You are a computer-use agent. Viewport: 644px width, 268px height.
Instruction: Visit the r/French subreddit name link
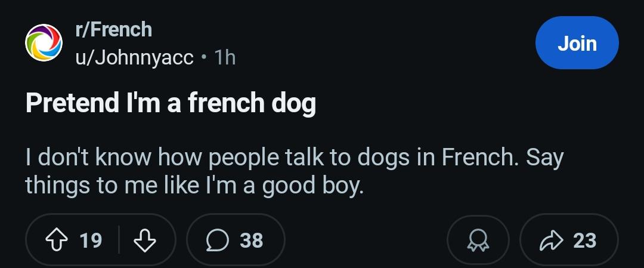114,30
